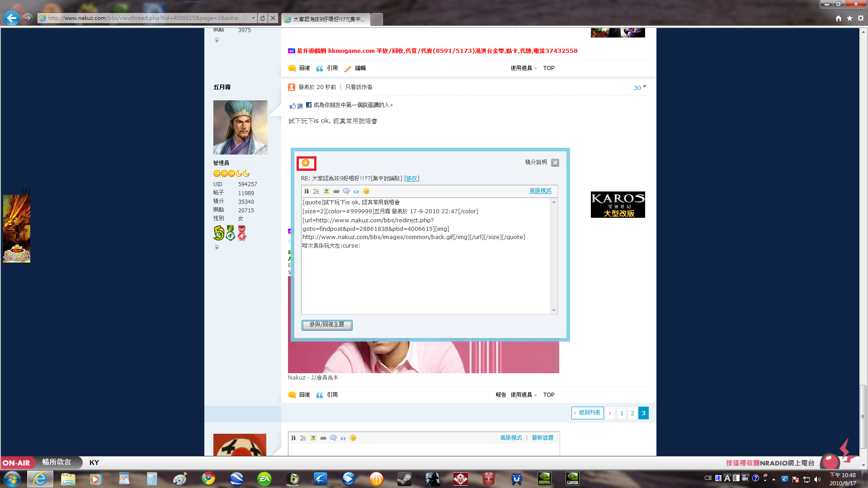Click link icon in bottom quick reply editor
Viewport: 868px width, 488px height.
[x=323, y=438]
